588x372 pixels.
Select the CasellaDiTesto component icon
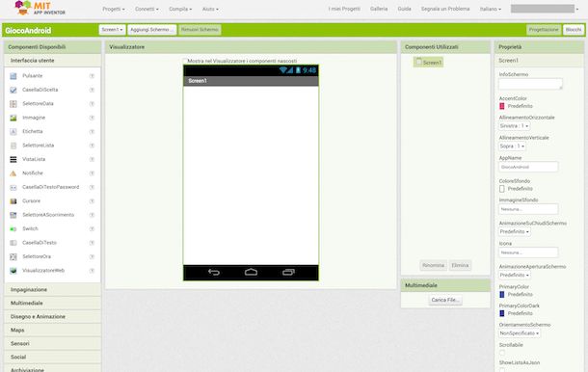(x=13, y=243)
